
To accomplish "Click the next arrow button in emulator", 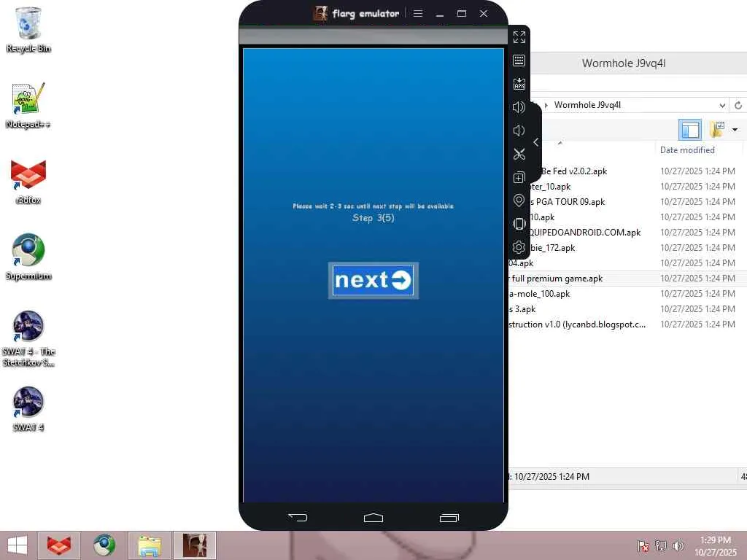I will click(x=373, y=281).
